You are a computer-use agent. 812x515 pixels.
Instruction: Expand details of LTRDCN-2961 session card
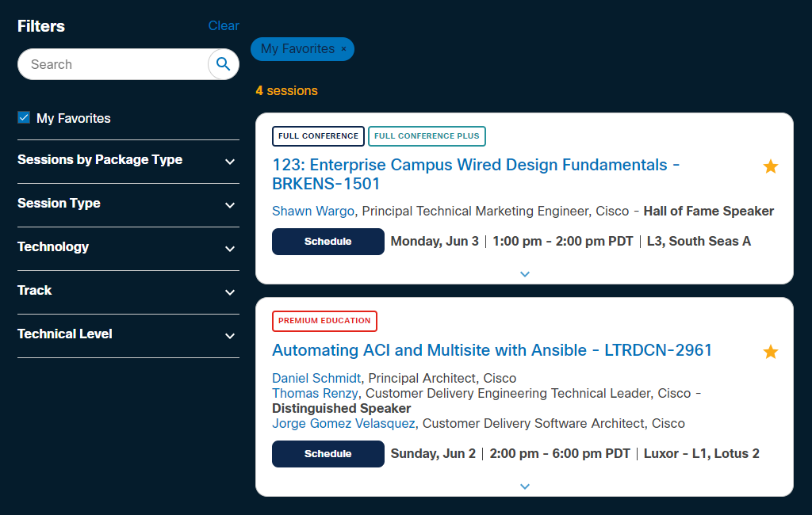pyautogui.click(x=525, y=486)
